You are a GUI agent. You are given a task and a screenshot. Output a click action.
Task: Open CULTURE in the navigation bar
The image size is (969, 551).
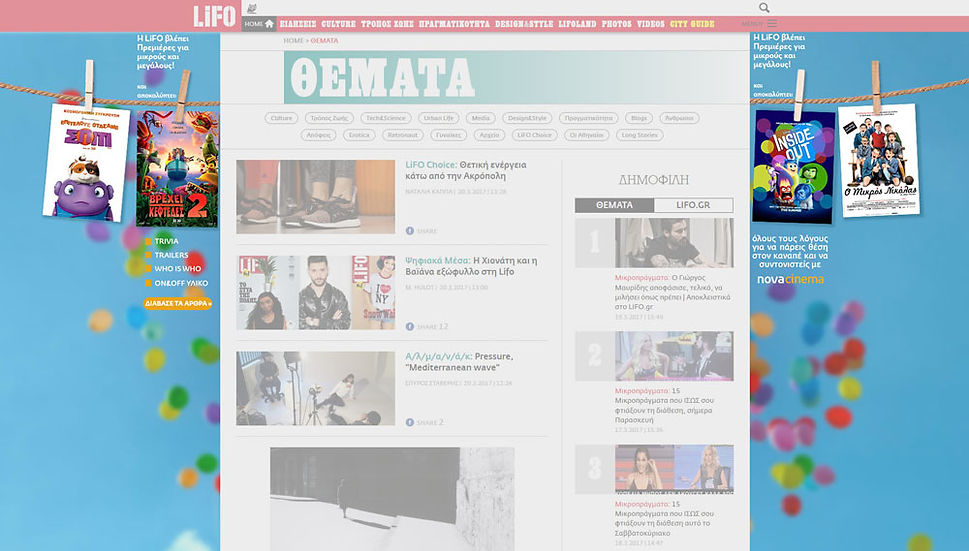339,24
